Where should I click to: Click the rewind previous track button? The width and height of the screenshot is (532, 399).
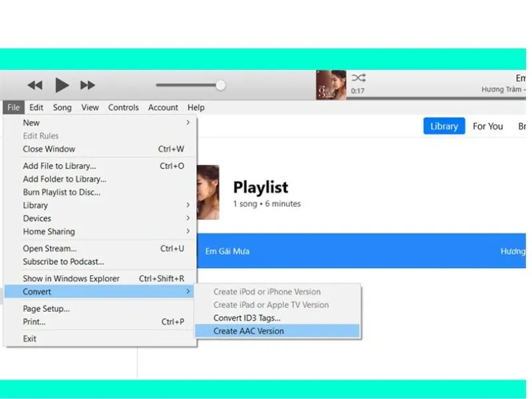pos(35,85)
